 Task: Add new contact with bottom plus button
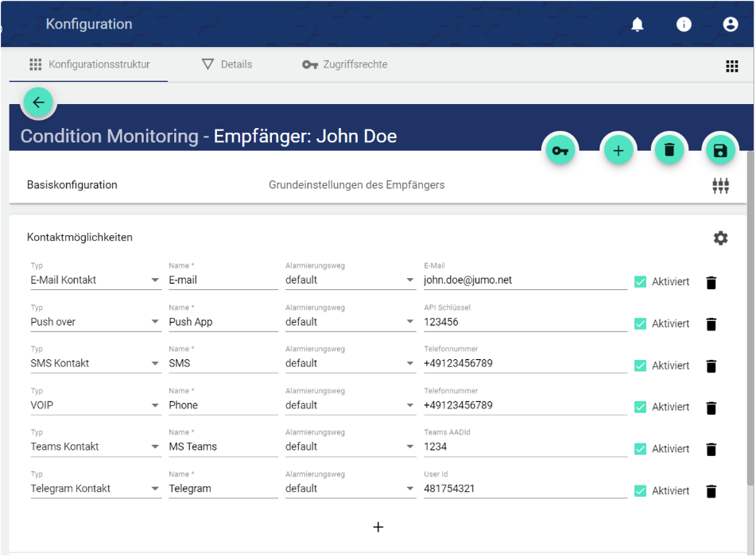378,527
